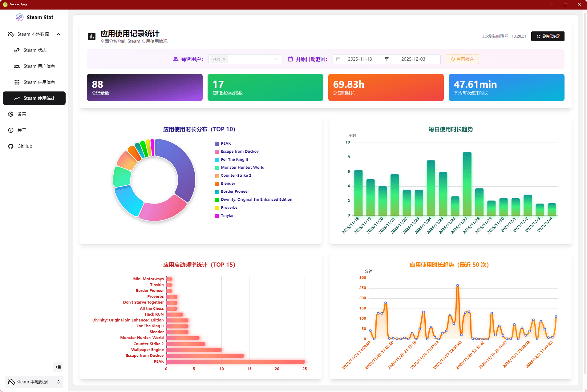
Task: Click the sidebar collapse icon at the bottom
Action: [58, 367]
